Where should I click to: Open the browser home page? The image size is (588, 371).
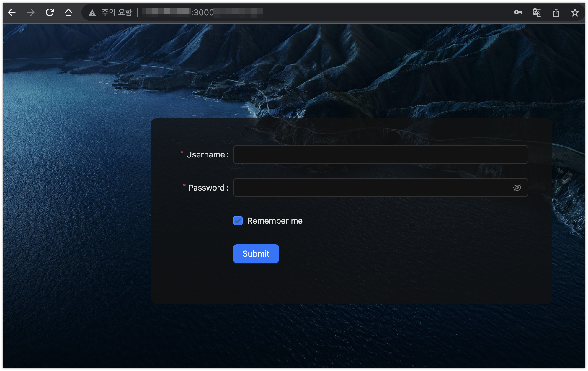tap(68, 12)
